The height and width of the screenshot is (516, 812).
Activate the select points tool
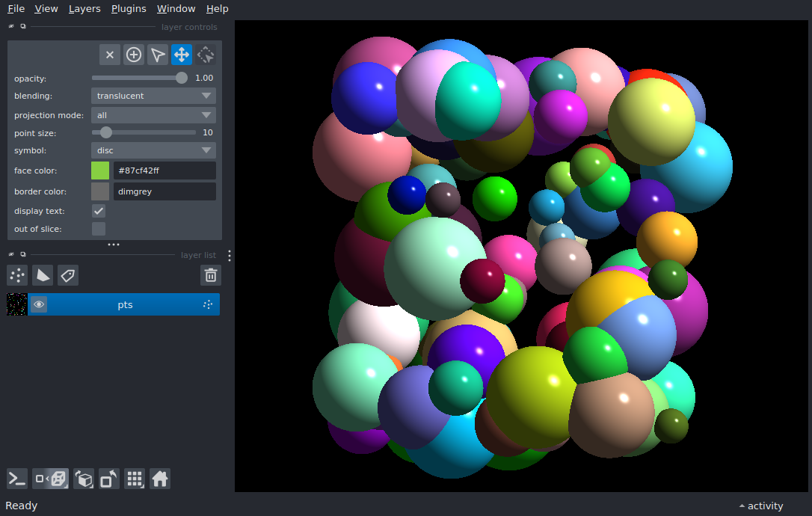pos(158,55)
